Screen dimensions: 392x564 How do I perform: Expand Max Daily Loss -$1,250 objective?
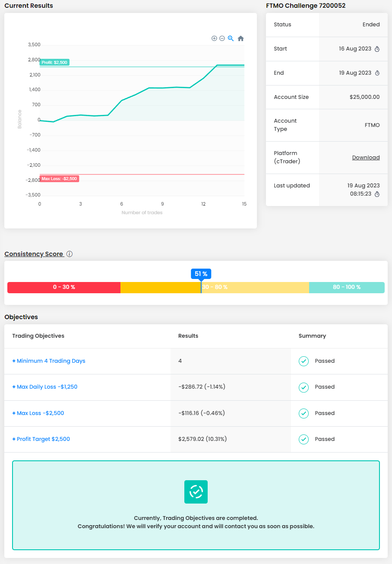[45, 387]
